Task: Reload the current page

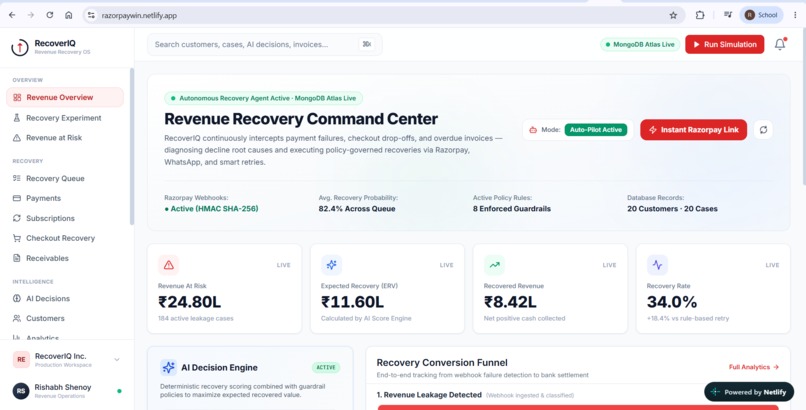Action: [x=50, y=15]
